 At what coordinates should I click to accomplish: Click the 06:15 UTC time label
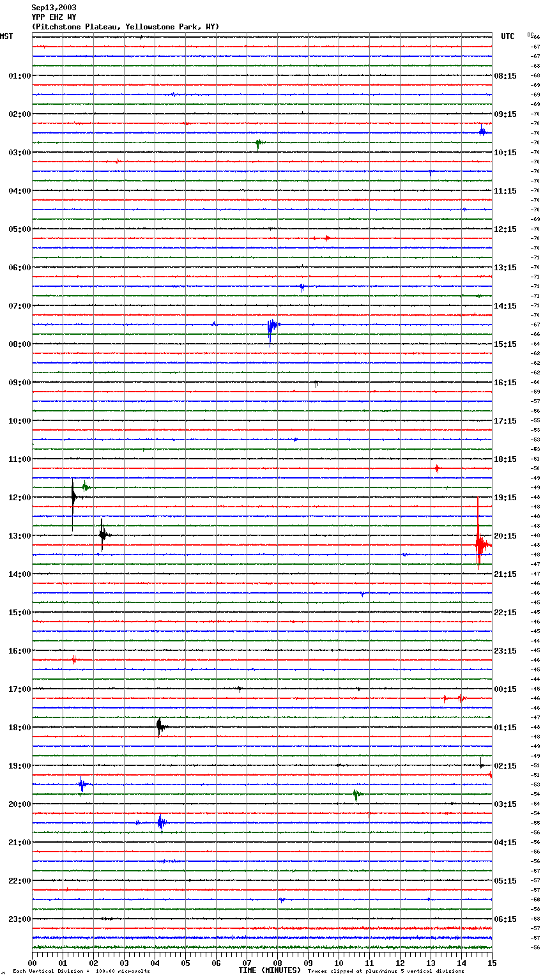505,919
